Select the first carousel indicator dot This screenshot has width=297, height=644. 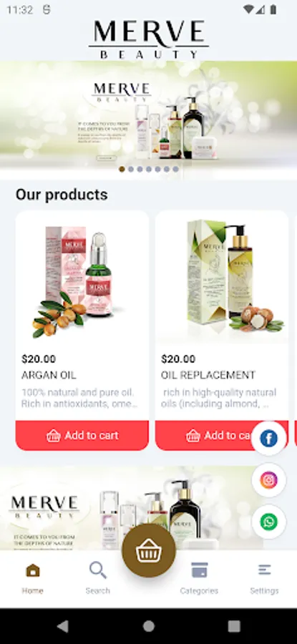pos(122,169)
